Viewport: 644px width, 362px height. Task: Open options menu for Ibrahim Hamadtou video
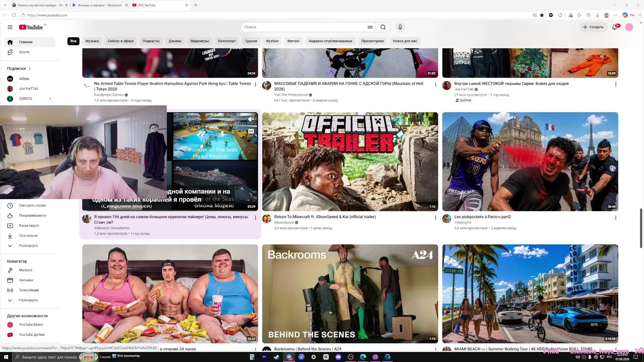pyautogui.click(x=255, y=84)
